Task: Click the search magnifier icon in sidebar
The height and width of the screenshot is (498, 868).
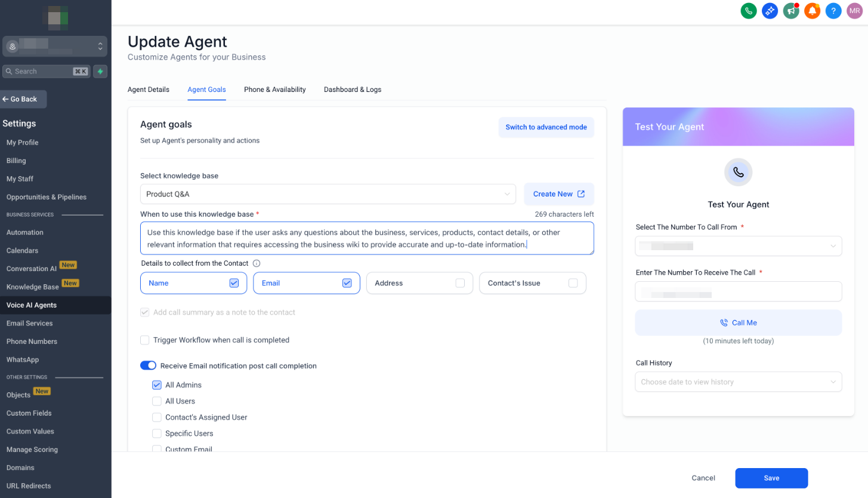Action: (x=9, y=71)
